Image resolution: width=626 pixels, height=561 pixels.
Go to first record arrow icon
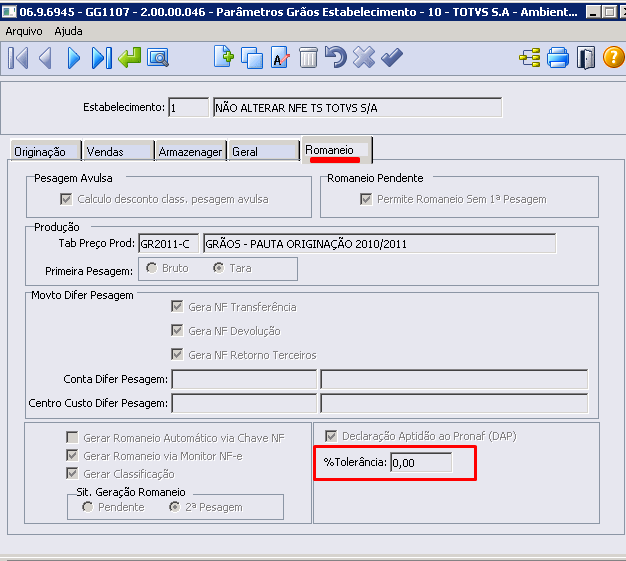click(18, 58)
